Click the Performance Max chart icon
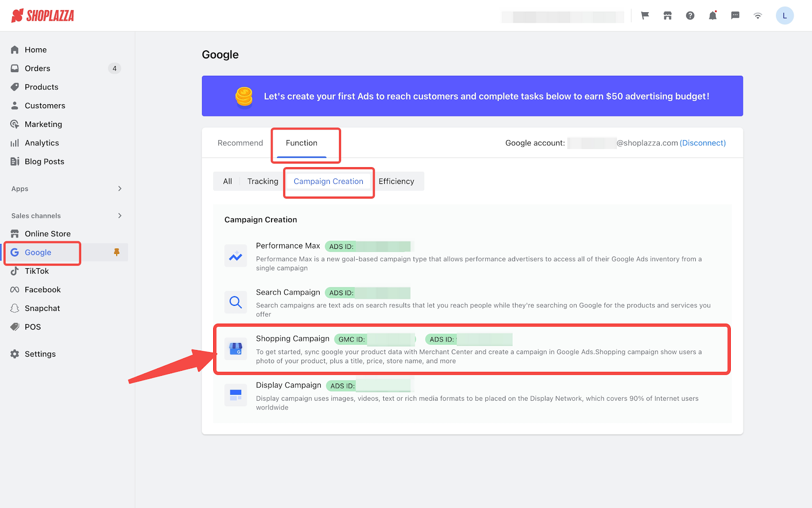812x508 pixels. pyautogui.click(x=235, y=256)
